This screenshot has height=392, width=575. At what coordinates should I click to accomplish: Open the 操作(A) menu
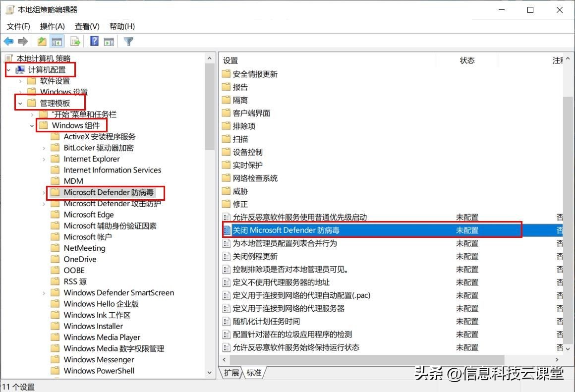pyautogui.click(x=52, y=26)
